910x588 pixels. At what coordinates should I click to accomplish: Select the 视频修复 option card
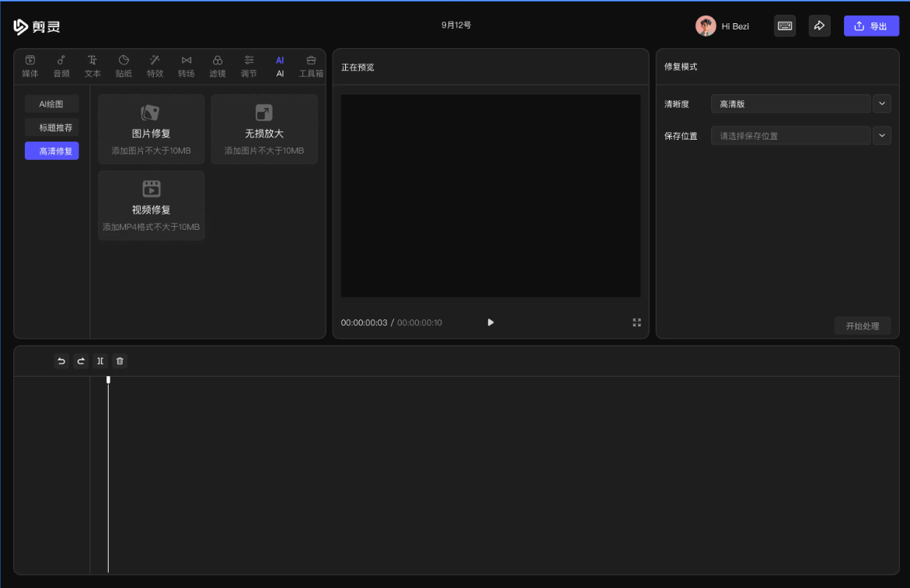click(x=152, y=206)
